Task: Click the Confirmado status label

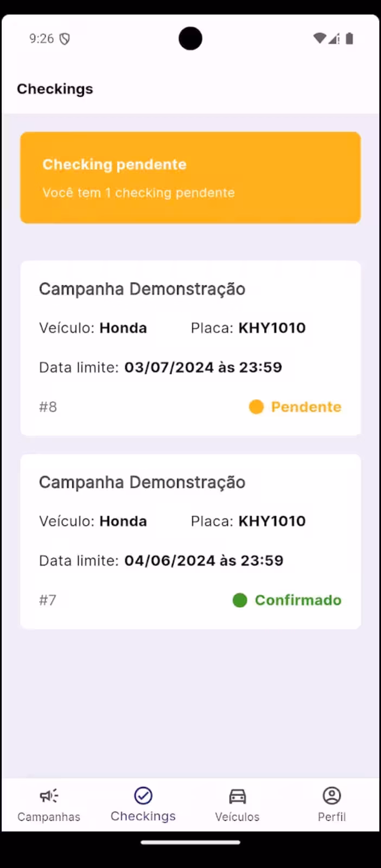Action: point(298,600)
